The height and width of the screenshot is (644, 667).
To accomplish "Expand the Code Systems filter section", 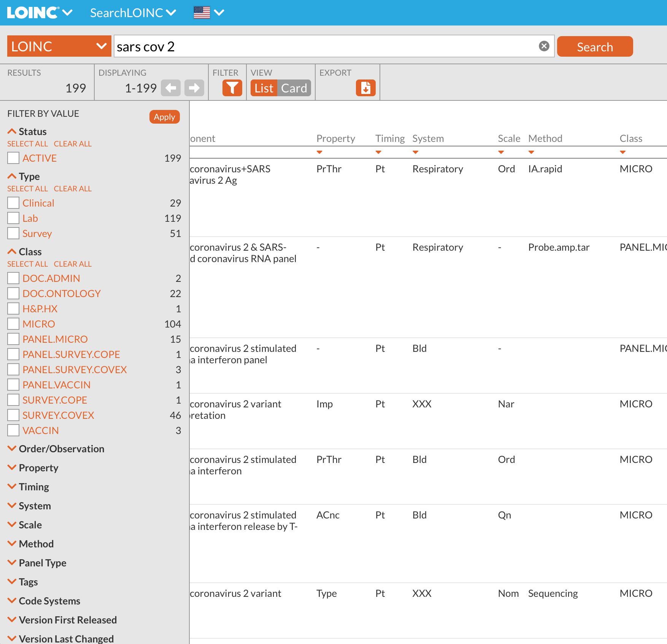I will click(44, 601).
